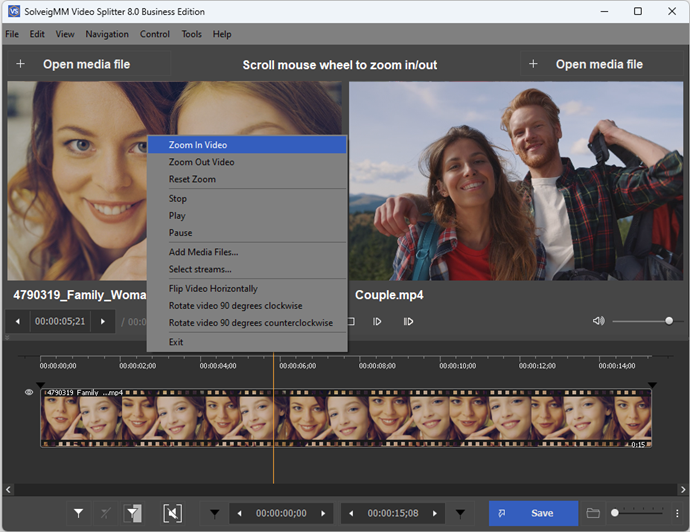Click the Couple.mp4 file name label
Image resolution: width=690 pixels, height=532 pixels.
(x=389, y=295)
